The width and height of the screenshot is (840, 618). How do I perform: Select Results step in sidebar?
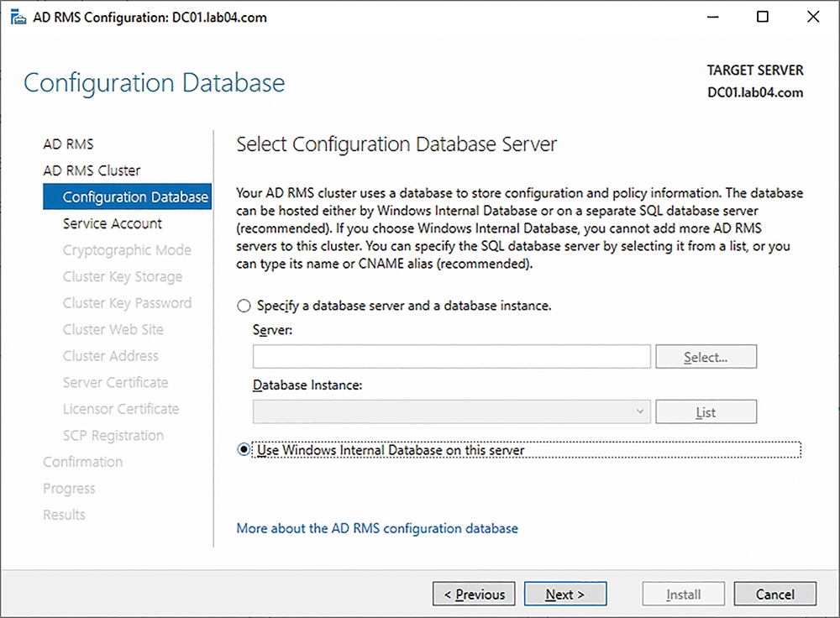tap(65, 515)
